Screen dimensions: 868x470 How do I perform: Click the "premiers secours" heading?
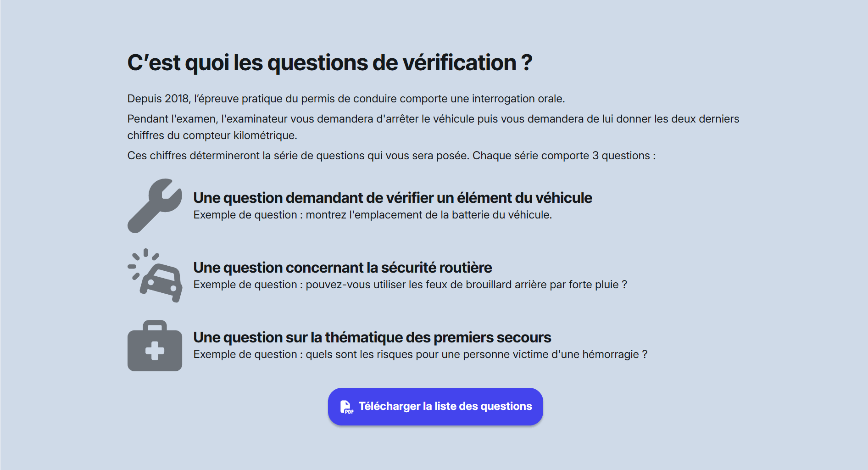[372, 337]
